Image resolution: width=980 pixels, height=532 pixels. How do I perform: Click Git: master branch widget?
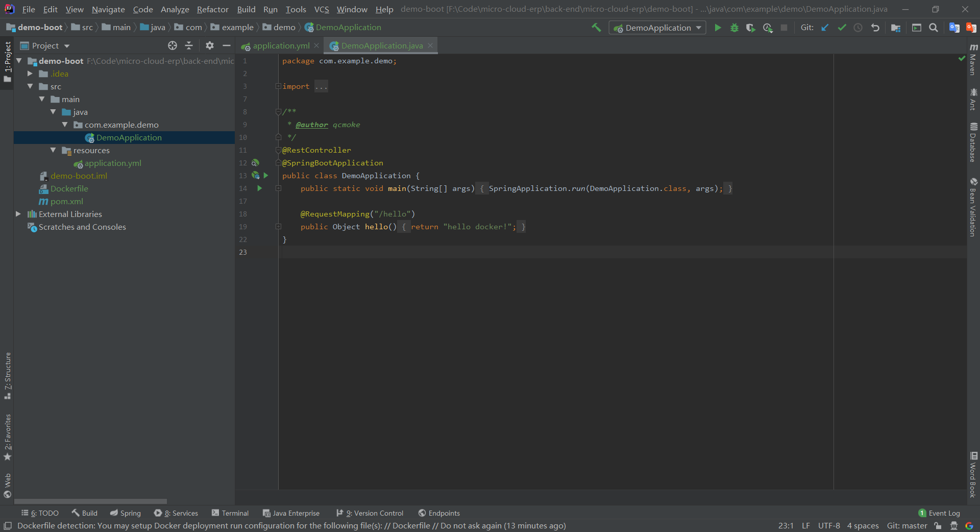907,526
